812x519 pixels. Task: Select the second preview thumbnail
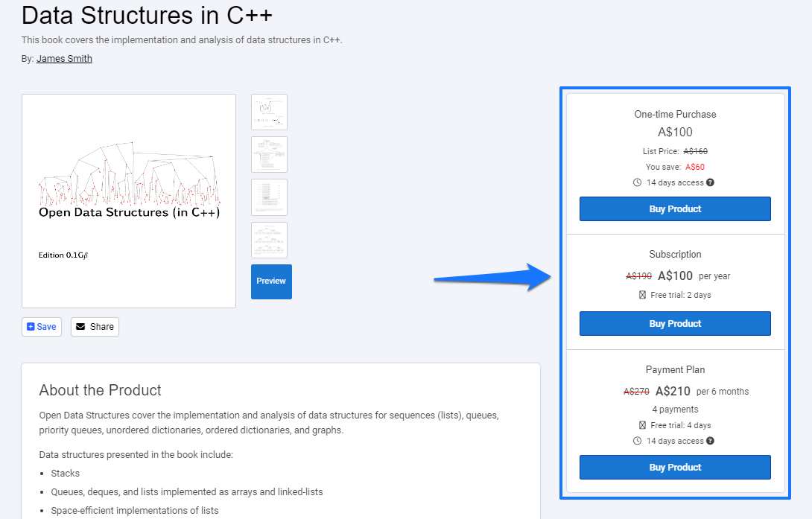click(x=269, y=154)
